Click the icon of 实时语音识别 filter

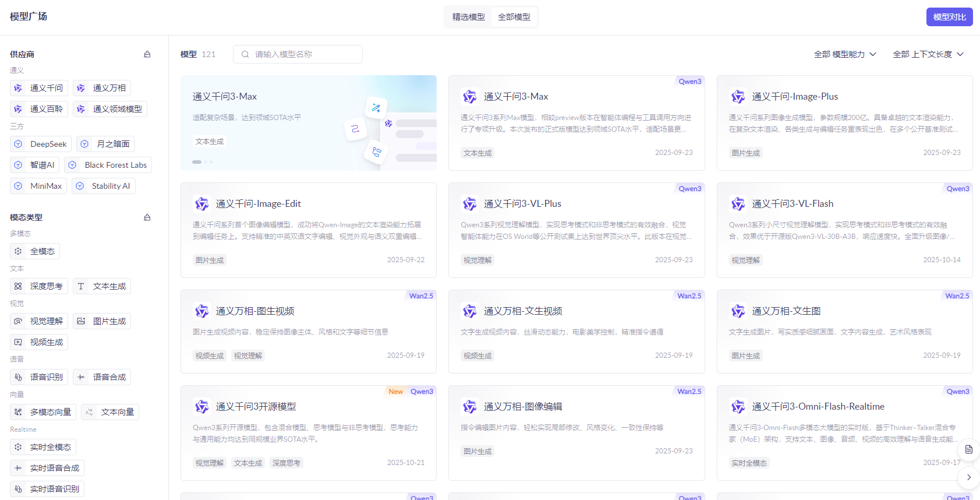click(18, 489)
